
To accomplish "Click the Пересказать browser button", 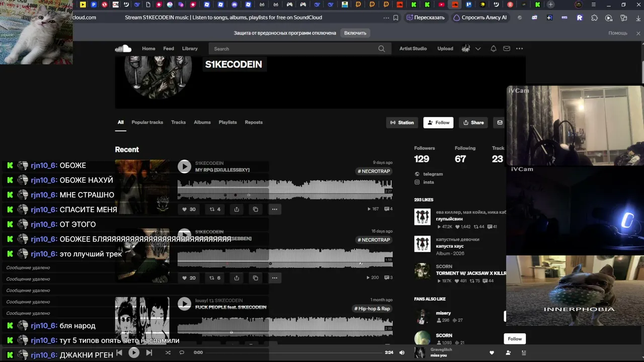I will pyautogui.click(x=426, y=18).
